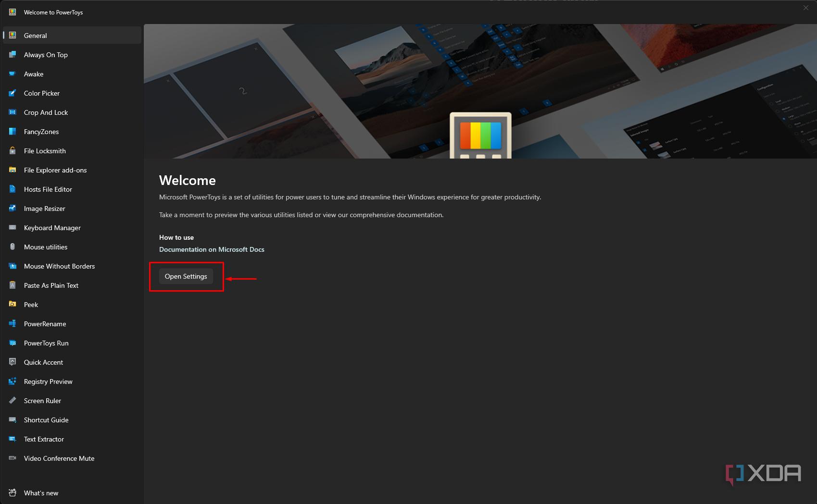Click the Image Resizer icon
This screenshot has height=504, width=817.
(13, 209)
